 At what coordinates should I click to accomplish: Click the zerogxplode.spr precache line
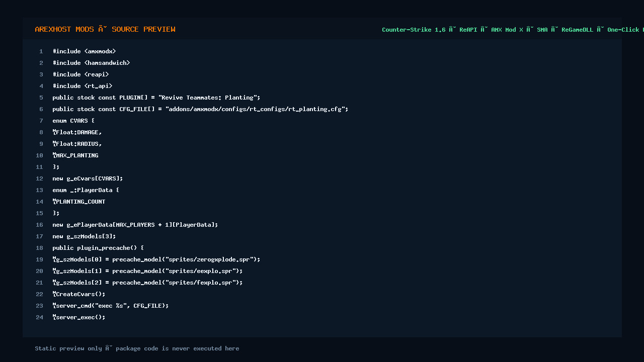pos(156,259)
